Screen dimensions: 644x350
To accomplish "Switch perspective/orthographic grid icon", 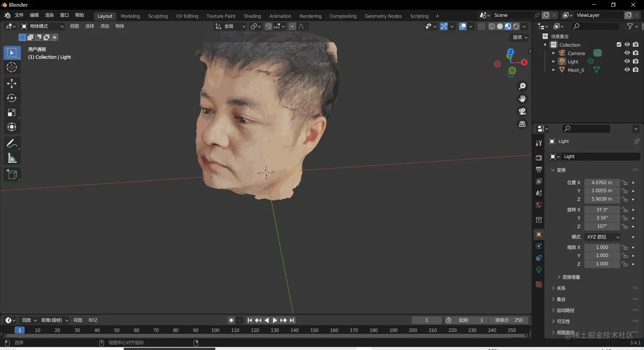I will click(x=522, y=124).
